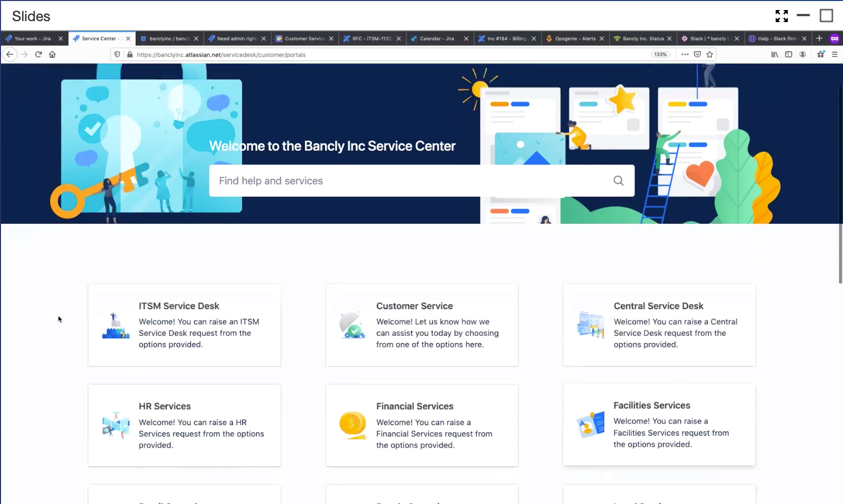Open the Financial Services portal
The width and height of the screenshot is (843, 504).
[422, 425]
